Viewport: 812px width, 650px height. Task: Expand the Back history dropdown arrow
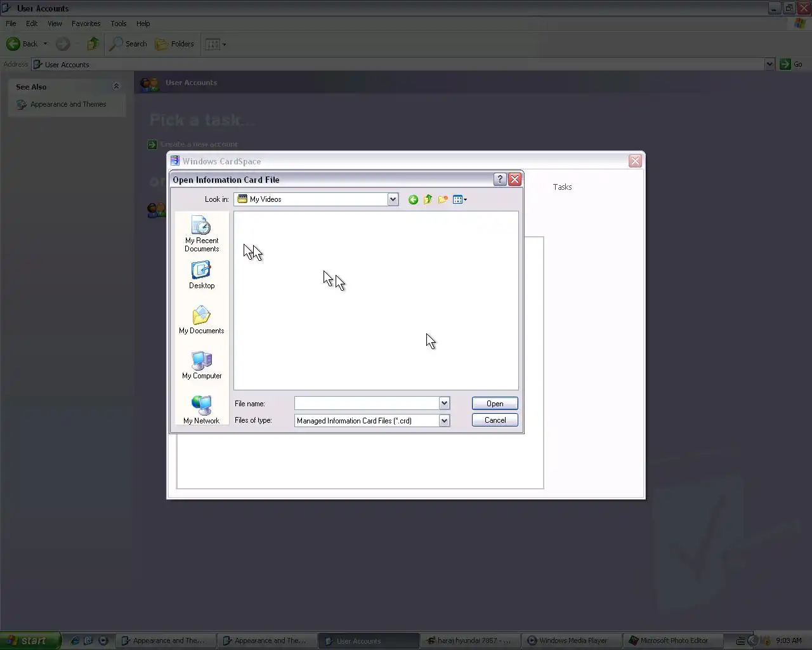click(x=45, y=44)
